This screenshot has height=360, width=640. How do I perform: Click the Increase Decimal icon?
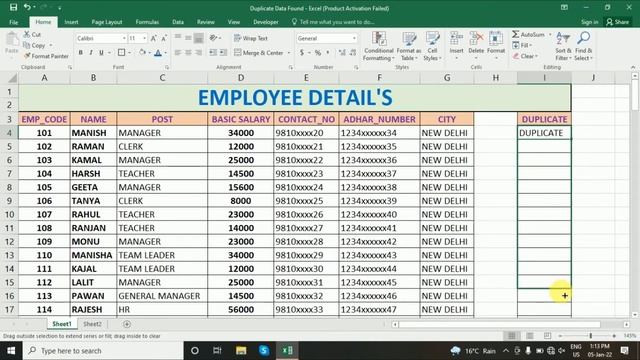[342, 53]
